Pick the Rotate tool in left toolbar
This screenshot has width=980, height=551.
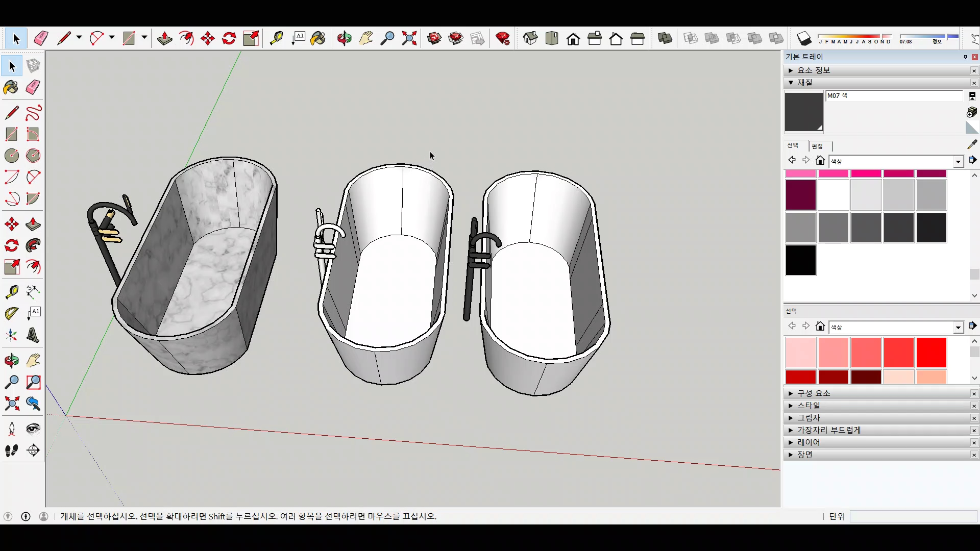pyautogui.click(x=11, y=246)
